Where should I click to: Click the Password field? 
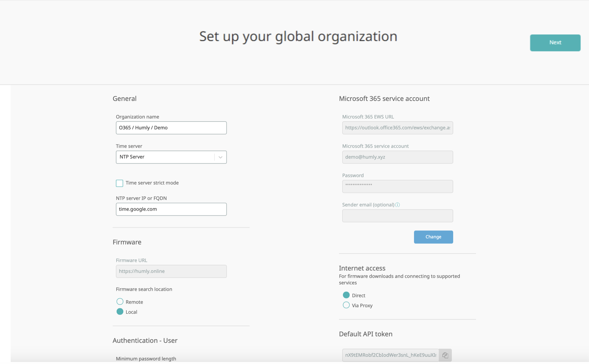[397, 186]
